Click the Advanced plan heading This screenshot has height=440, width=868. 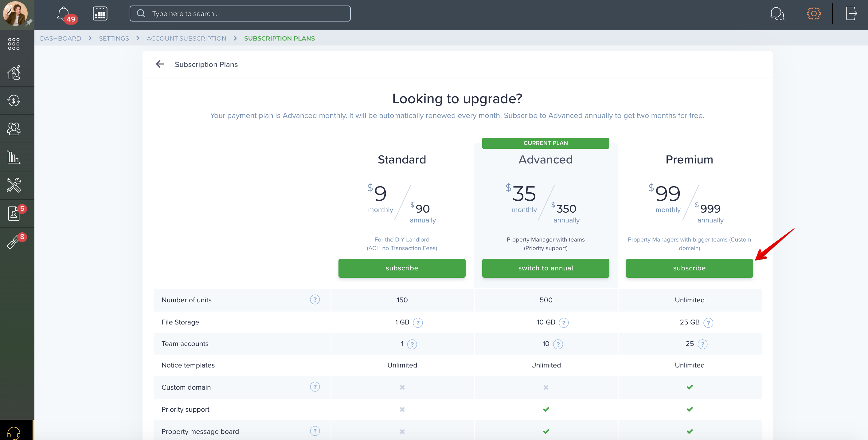point(545,159)
